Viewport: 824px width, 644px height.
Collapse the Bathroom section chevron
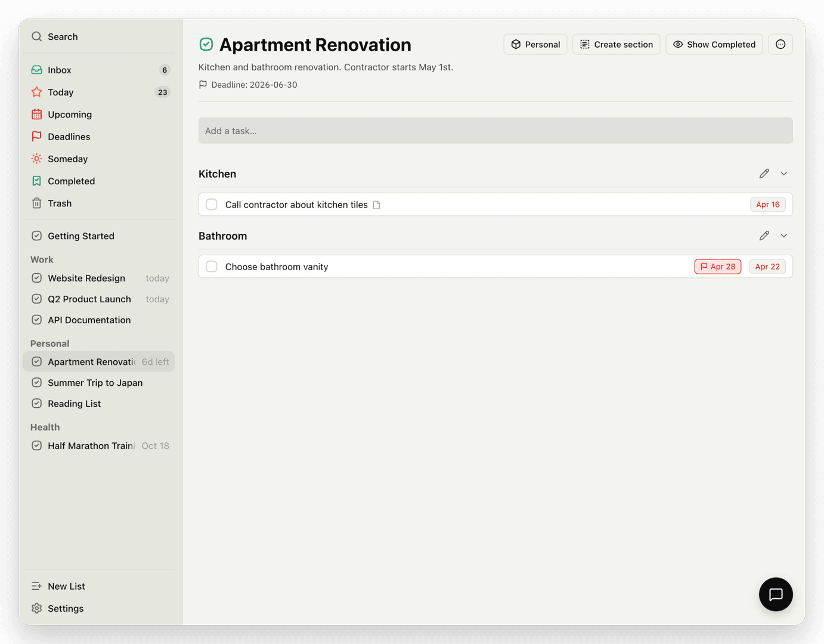(x=784, y=236)
